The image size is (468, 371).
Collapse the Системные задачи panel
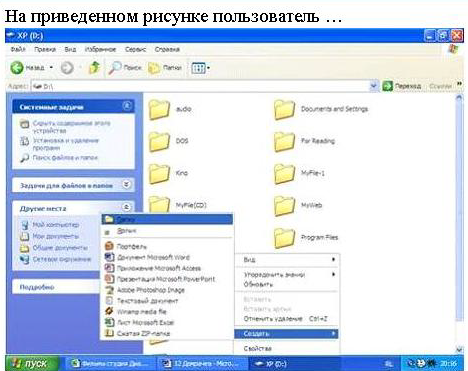click(127, 106)
